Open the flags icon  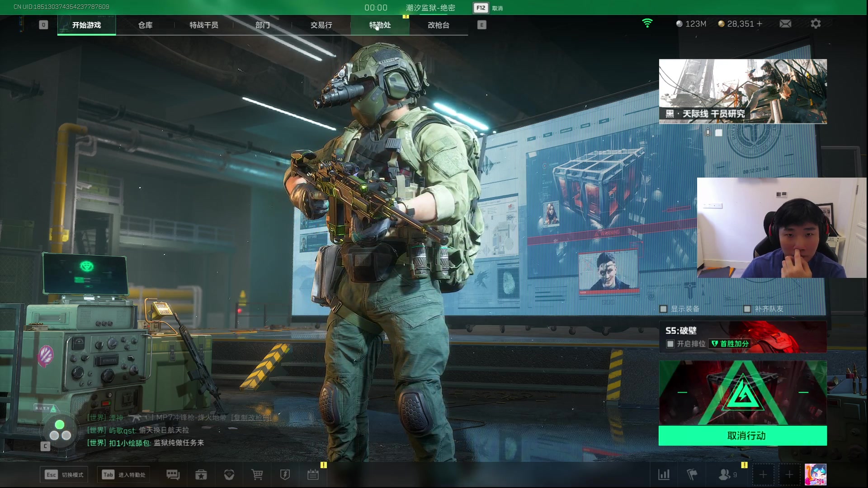[x=692, y=474]
